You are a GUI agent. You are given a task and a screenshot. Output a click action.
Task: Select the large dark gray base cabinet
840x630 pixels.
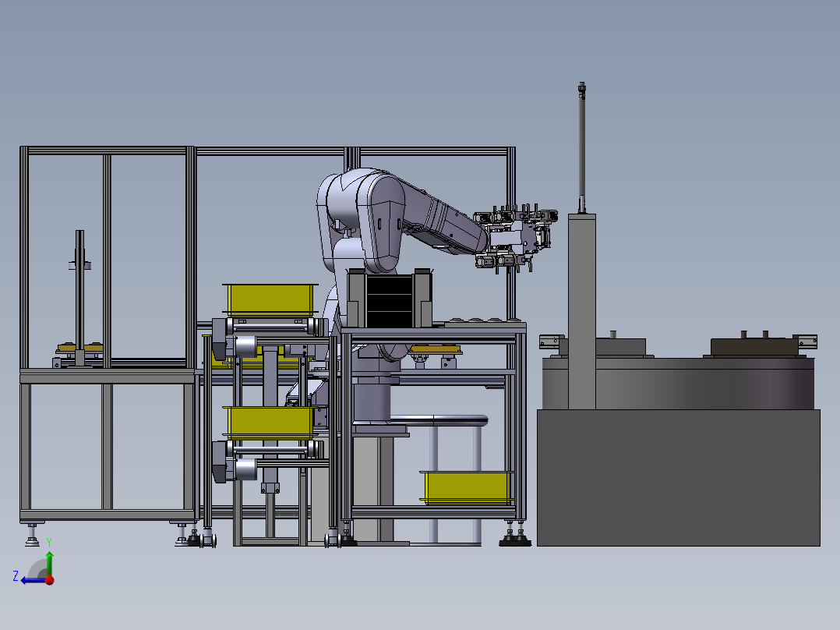click(678, 478)
